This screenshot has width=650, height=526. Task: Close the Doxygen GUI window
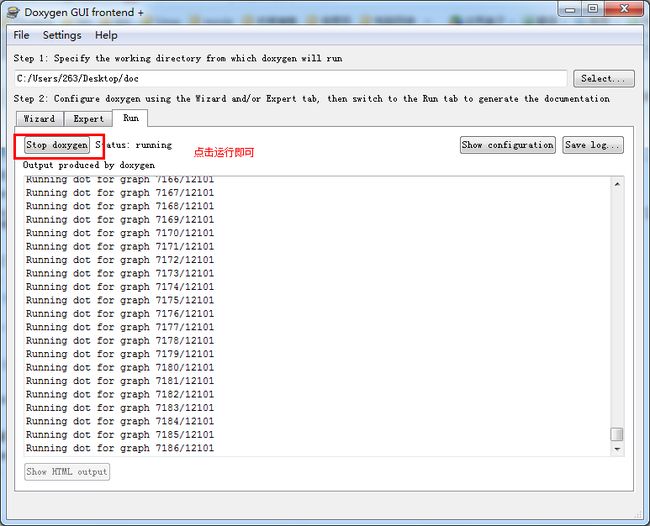click(624, 9)
